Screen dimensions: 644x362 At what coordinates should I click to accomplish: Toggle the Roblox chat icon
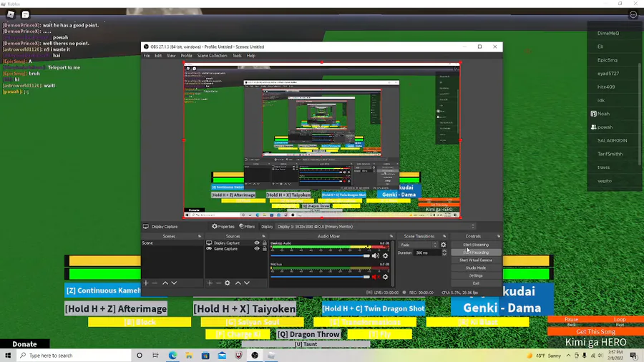coord(26,15)
